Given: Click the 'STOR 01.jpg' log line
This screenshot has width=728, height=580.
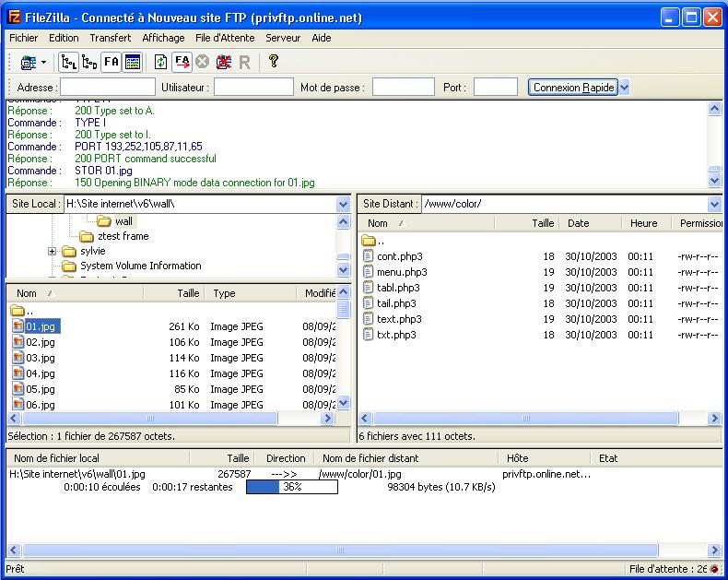Looking at the screenshot, I should pyautogui.click(x=103, y=171).
